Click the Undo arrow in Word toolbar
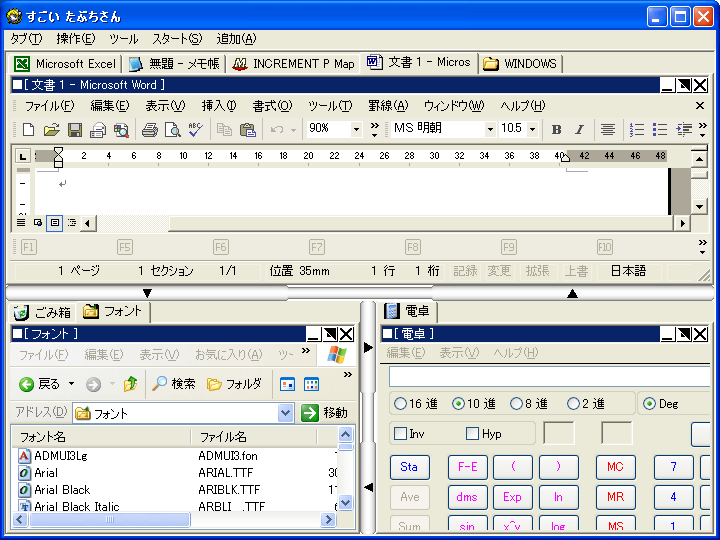 click(x=276, y=129)
